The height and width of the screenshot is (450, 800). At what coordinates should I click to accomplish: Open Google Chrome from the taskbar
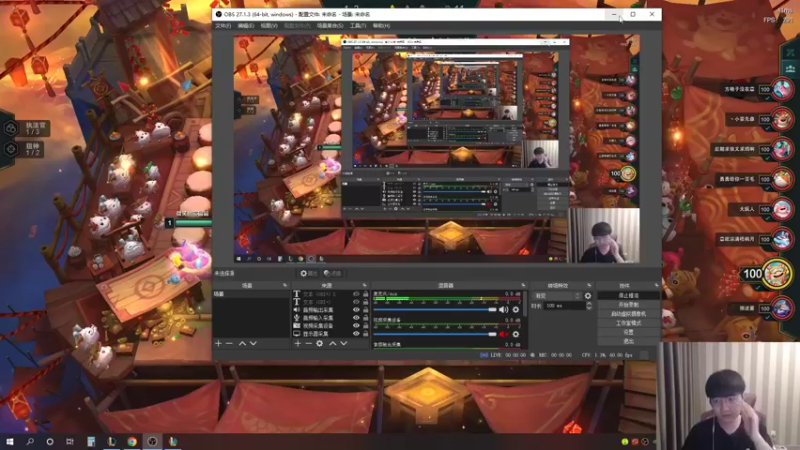coord(132,441)
